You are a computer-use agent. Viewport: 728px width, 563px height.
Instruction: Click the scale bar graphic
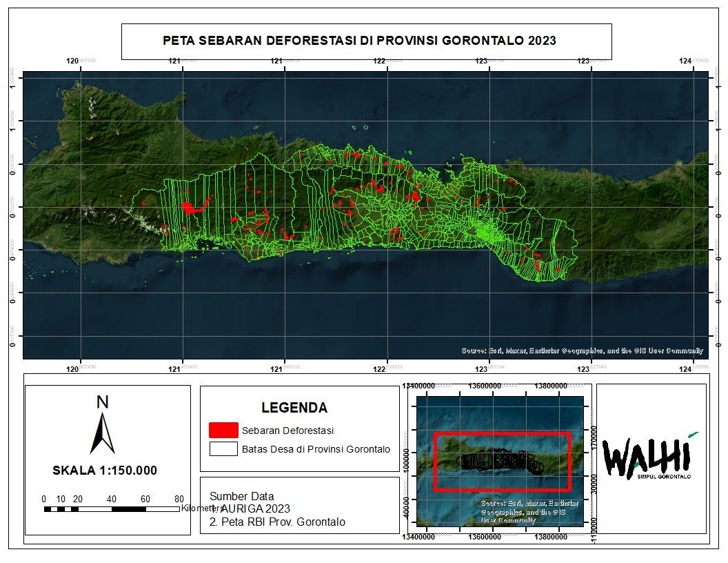pos(112,507)
